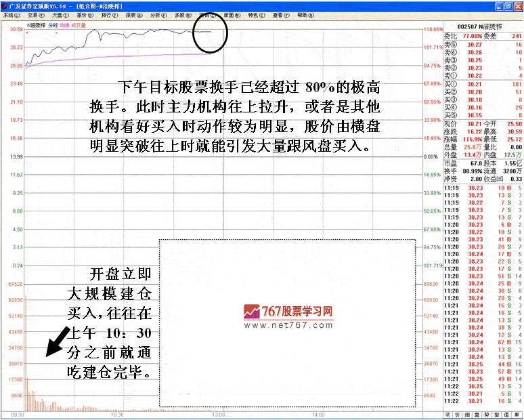Switch to the 细 detail tab

(468, 414)
